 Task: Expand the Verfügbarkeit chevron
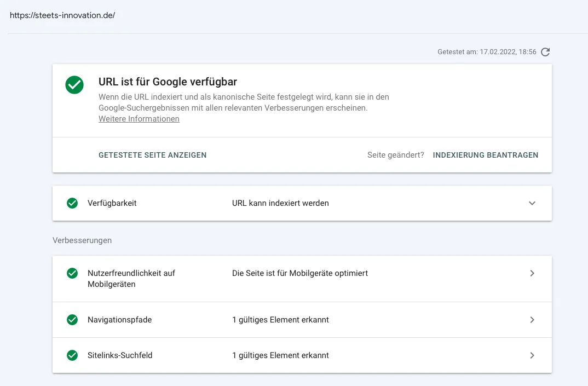(532, 203)
